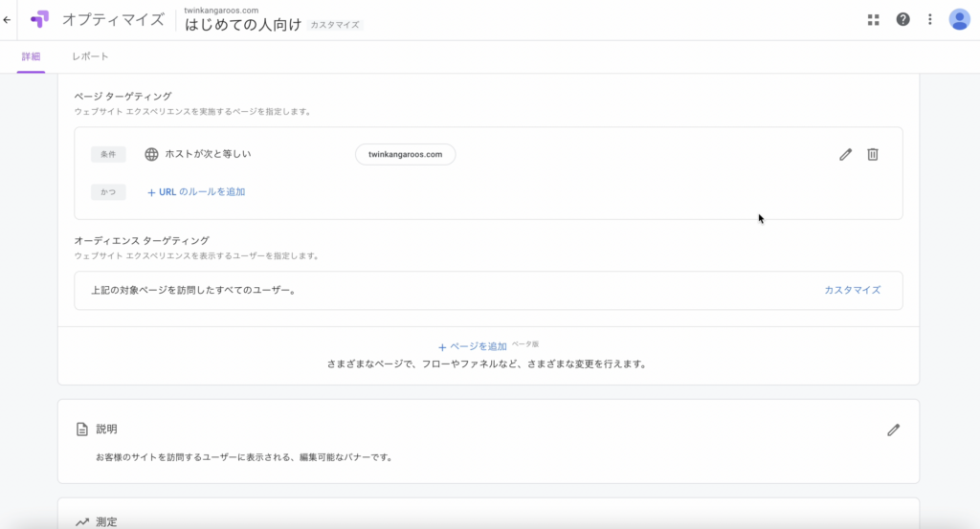Image resolution: width=980 pixels, height=529 pixels.
Task: Switch to the レポート tab
Action: click(x=90, y=56)
